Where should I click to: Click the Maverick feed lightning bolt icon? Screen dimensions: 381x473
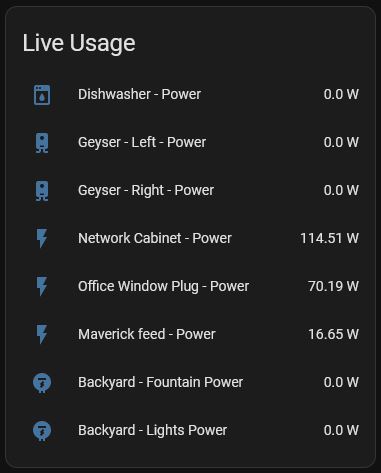click(42, 334)
